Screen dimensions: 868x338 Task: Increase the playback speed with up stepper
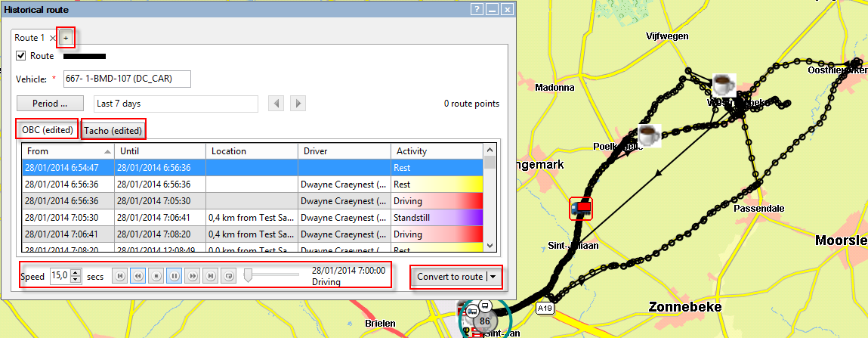point(75,273)
